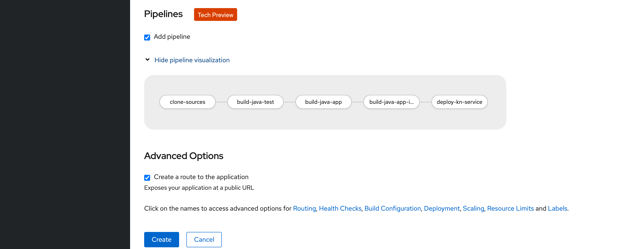Open Routing advanced options
This screenshot has width=644, height=249.
click(x=304, y=208)
